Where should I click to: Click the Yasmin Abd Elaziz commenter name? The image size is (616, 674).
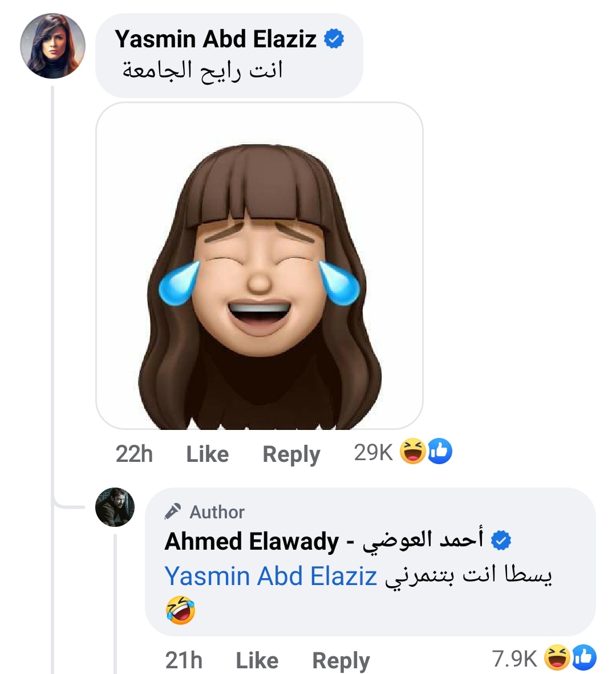tap(215, 39)
